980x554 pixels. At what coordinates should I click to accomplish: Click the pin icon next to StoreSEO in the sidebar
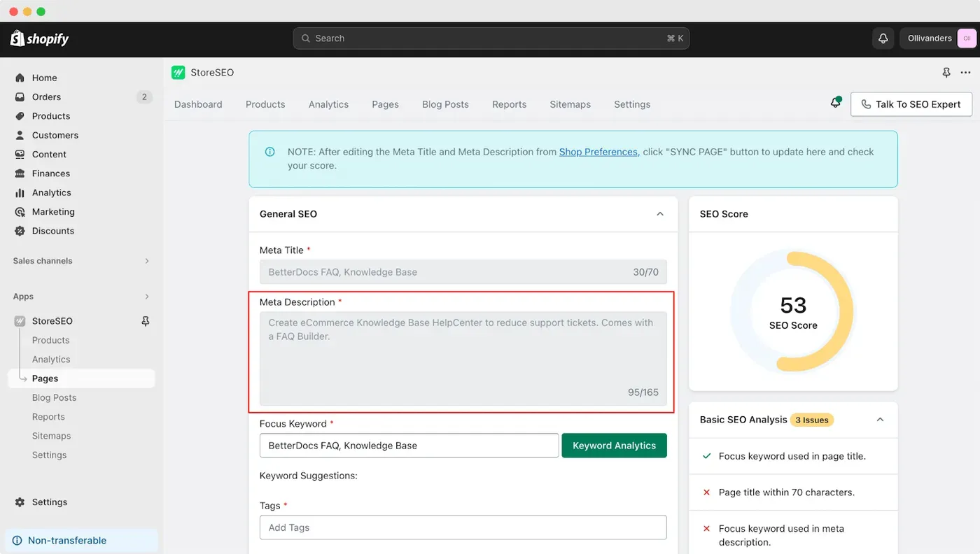click(146, 321)
